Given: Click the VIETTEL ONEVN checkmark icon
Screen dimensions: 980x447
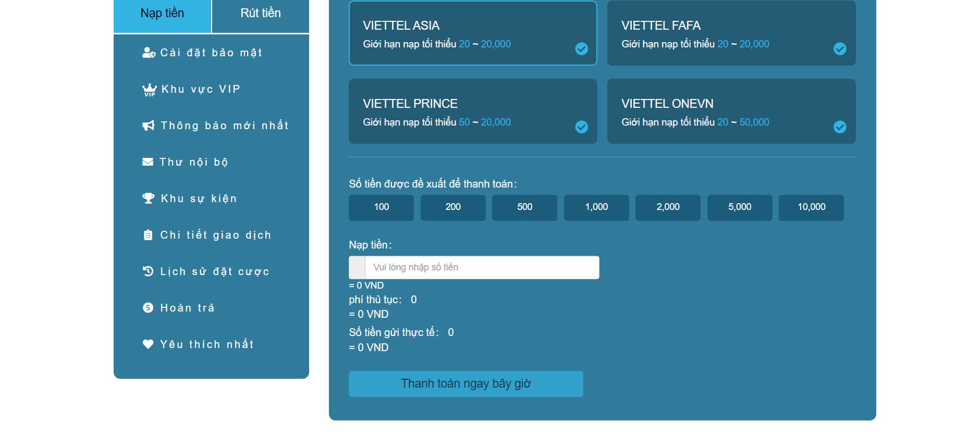Looking at the screenshot, I should (x=840, y=127).
